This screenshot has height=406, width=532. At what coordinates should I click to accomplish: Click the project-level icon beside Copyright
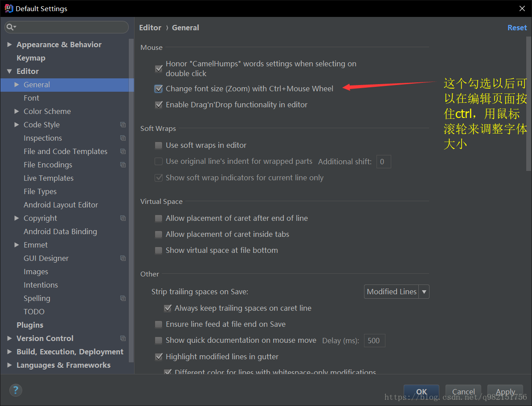123,218
